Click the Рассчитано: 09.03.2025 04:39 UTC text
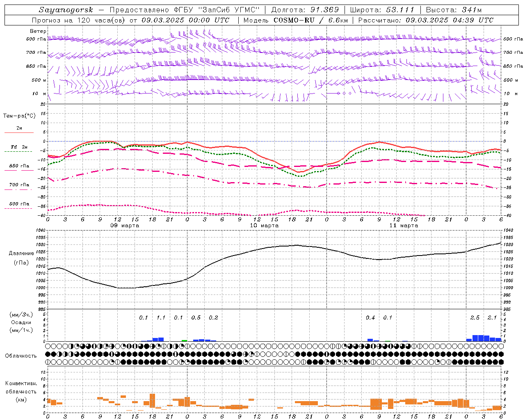This screenshot has width=525, height=420. pyautogui.click(x=426, y=20)
